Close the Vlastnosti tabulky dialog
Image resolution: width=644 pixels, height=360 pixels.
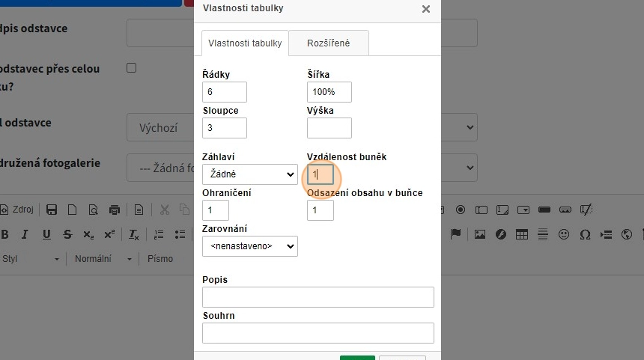point(426,9)
